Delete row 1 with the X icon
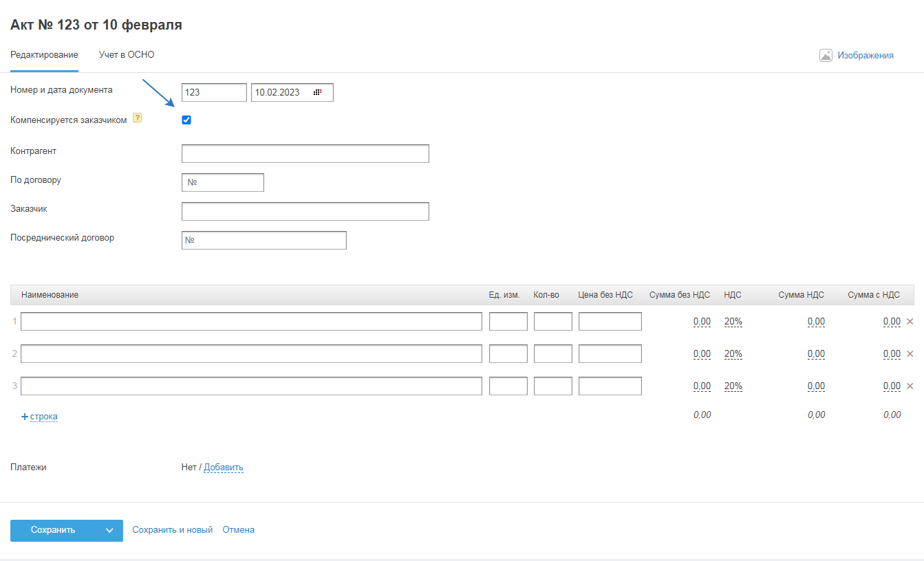Image resolution: width=924 pixels, height=561 pixels. 910,321
